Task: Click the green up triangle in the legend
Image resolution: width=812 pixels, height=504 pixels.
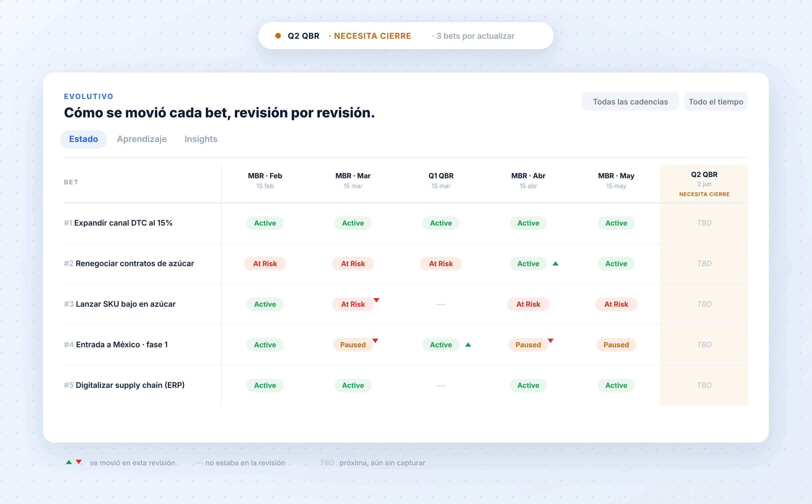Action: coord(69,462)
